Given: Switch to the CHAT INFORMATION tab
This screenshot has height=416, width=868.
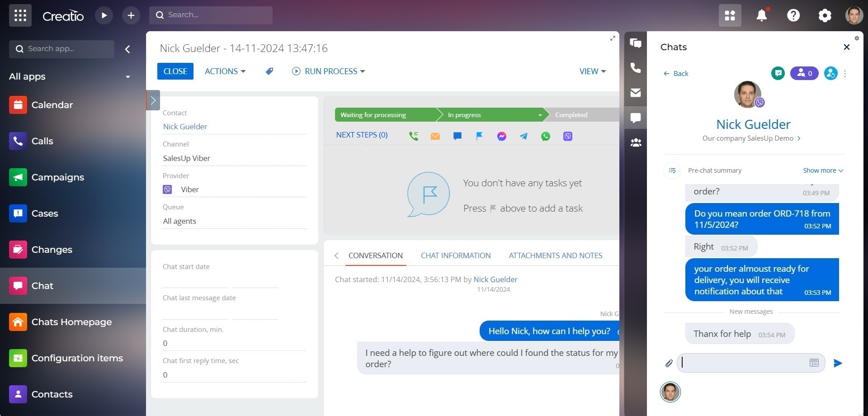Looking at the screenshot, I should [455, 255].
